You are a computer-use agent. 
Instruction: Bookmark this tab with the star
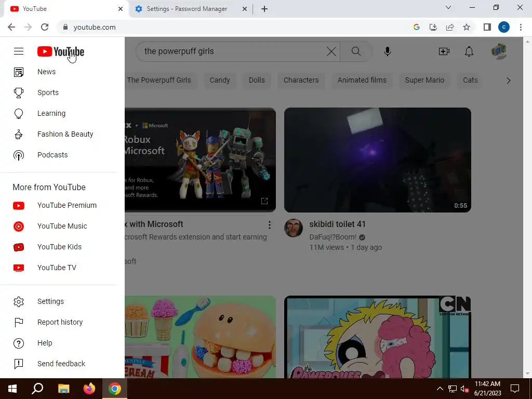click(467, 27)
